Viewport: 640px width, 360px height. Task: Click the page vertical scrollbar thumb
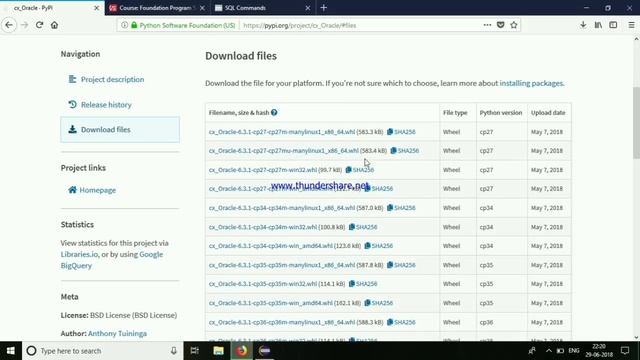[636, 122]
